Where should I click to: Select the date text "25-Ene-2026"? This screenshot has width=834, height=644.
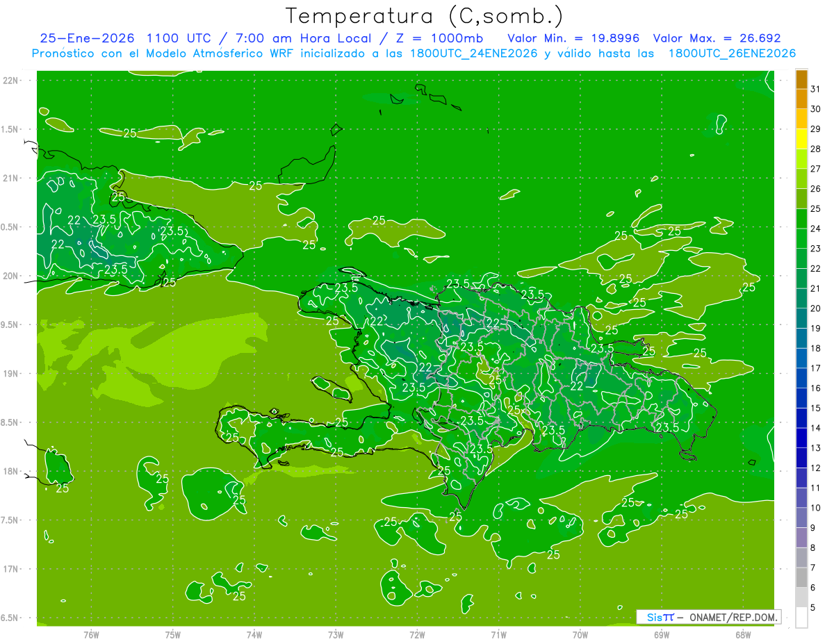pos(88,39)
